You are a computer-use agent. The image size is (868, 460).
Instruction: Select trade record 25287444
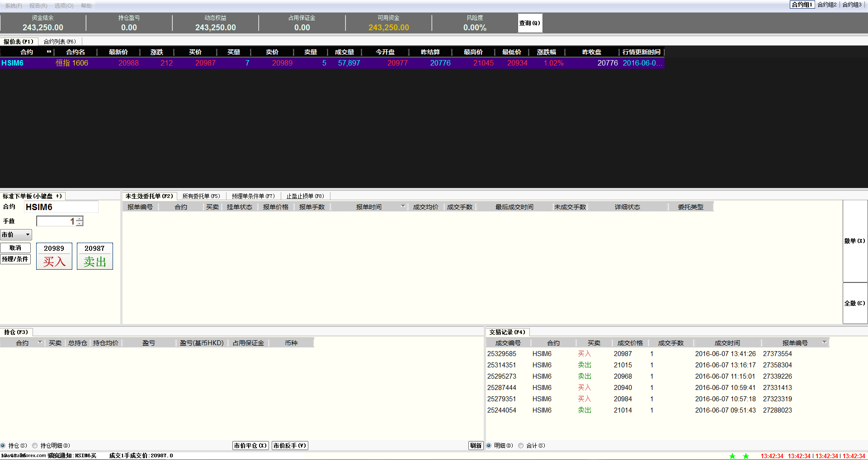[x=657, y=388]
